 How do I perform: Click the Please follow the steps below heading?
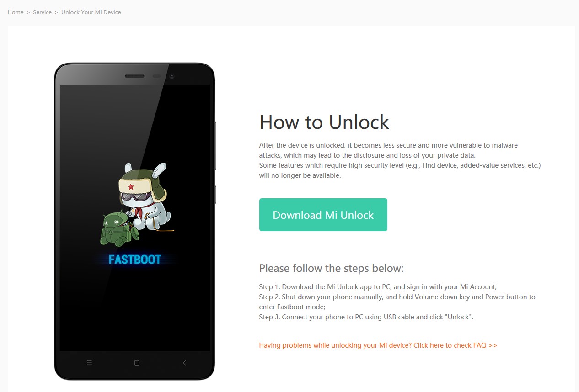pos(332,268)
